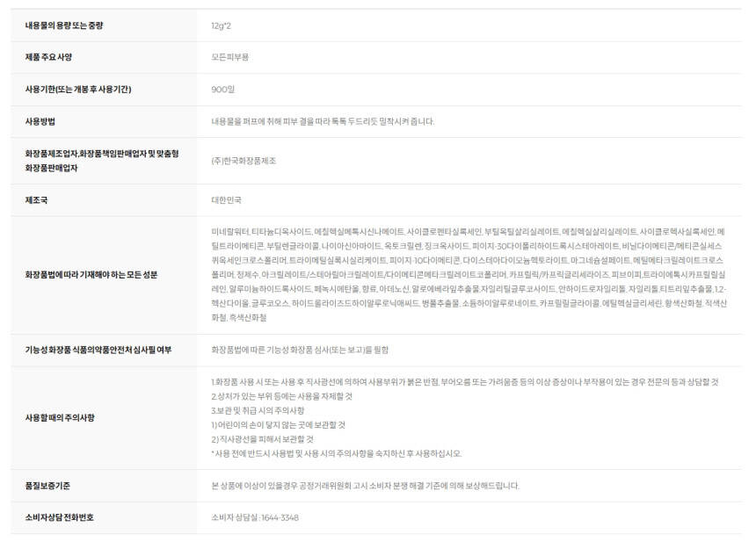756x542 pixels.
Task: Click the usage instruction text about 퍼프
Action: 323,121
